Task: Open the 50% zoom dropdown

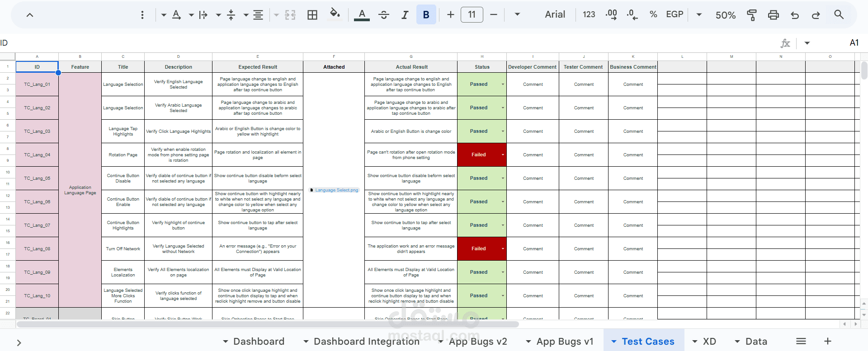Action: (726, 15)
